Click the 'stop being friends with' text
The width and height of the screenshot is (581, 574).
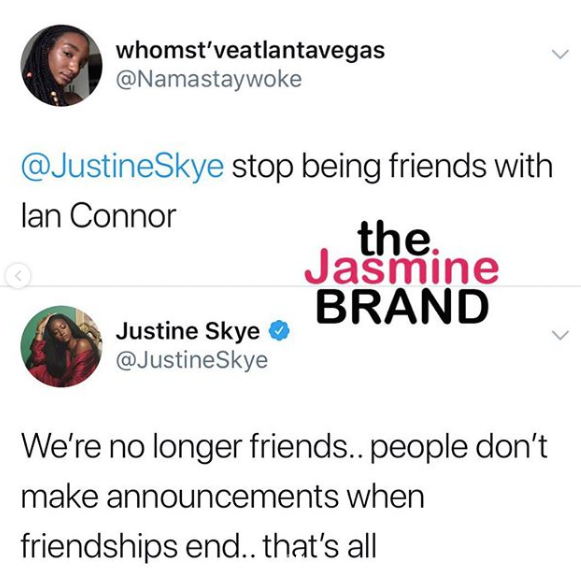tap(392, 167)
